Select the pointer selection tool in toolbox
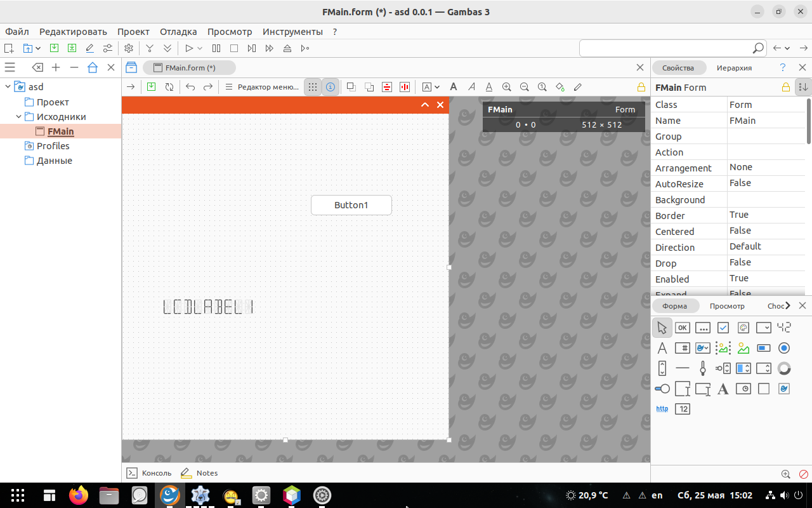Image resolution: width=812 pixels, height=508 pixels. coord(662,328)
